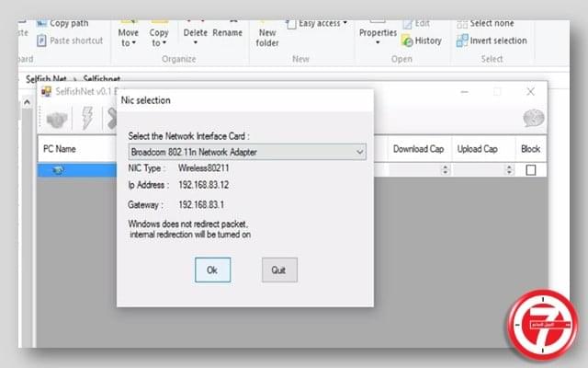The width and height of the screenshot is (588, 368).
Task: Click the PC Name column header
Action: tap(60, 148)
